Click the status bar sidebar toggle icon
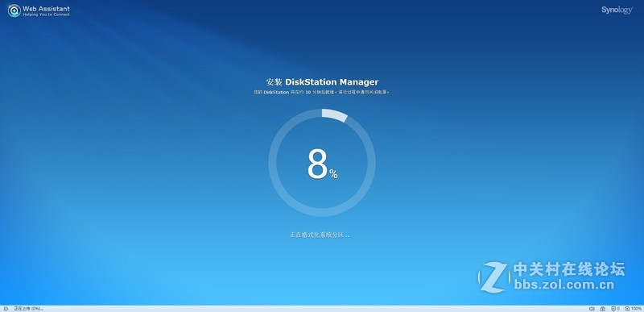 coord(6,309)
